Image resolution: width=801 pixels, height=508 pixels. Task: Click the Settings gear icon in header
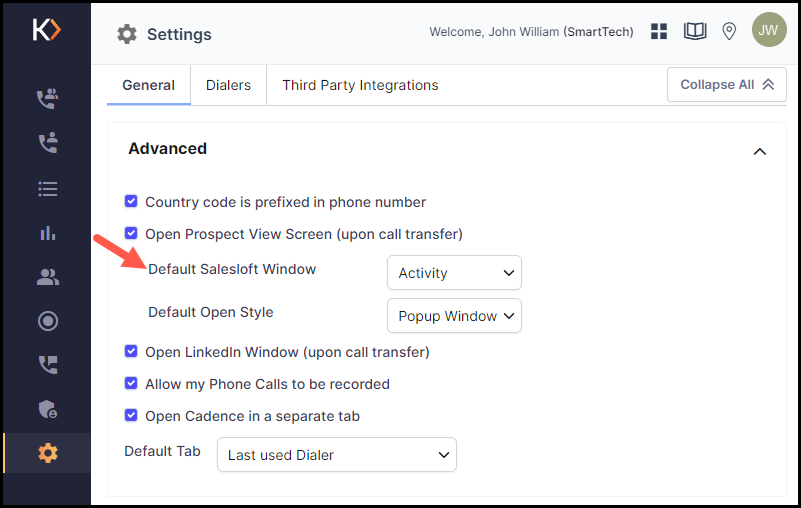pyautogui.click(x=127, y=34)
